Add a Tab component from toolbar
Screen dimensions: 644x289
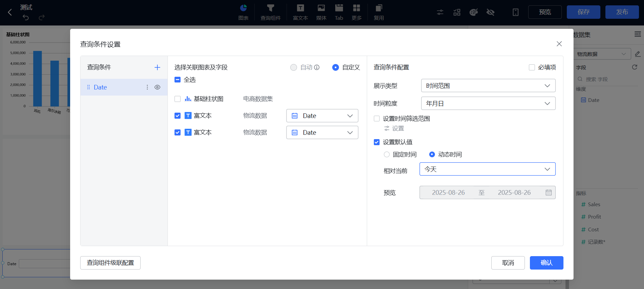click(339, 12)
